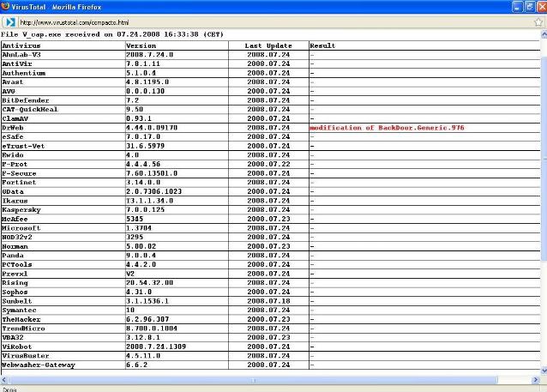Click the blue arrow site icon
Viewport: 547px width, 392px height.
point(10,22)
